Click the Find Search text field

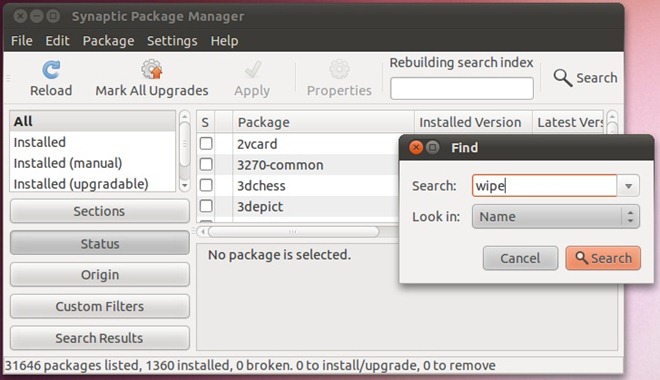tap(544, 186)
